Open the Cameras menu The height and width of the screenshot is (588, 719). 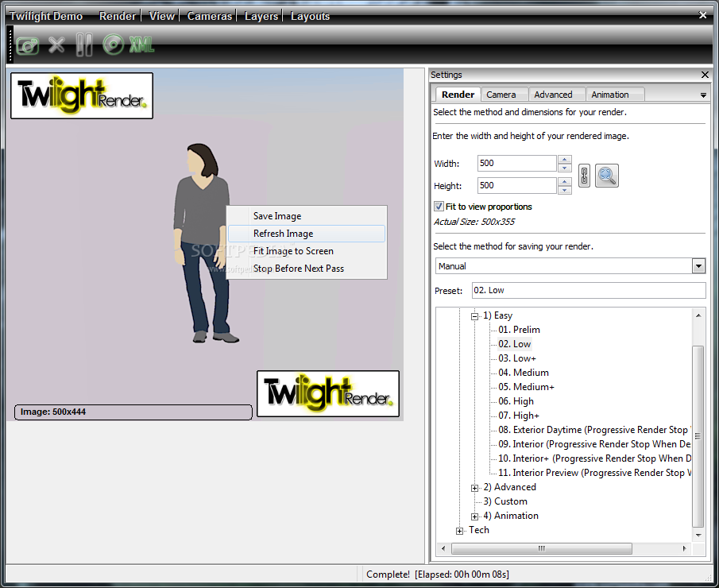click(x=210, y=16)
